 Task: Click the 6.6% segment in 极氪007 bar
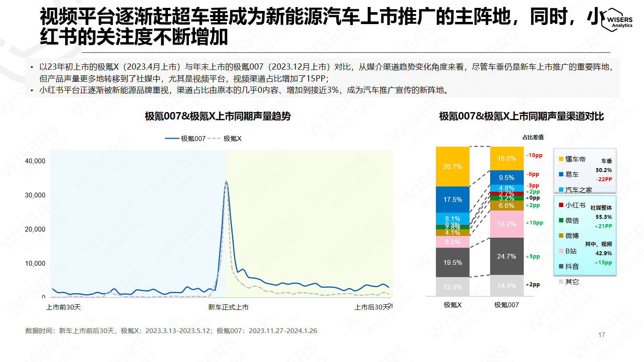click(x=507, y=205)
